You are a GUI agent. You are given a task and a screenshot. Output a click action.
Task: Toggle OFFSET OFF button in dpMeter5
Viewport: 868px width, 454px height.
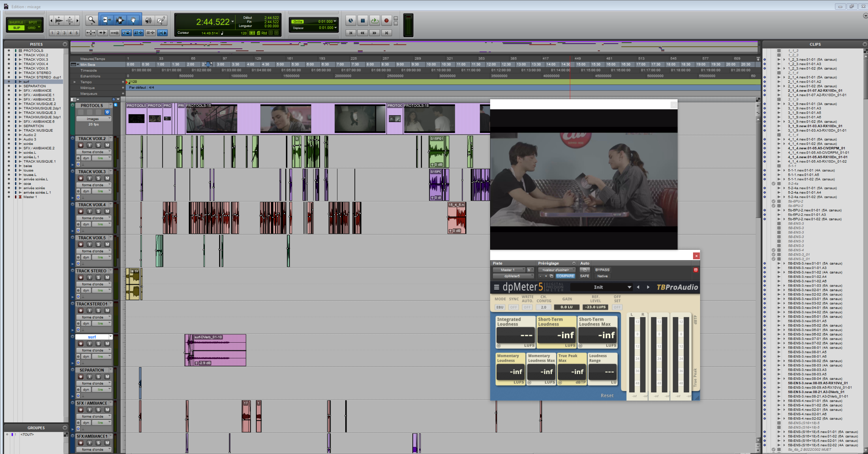coord(617,307)
